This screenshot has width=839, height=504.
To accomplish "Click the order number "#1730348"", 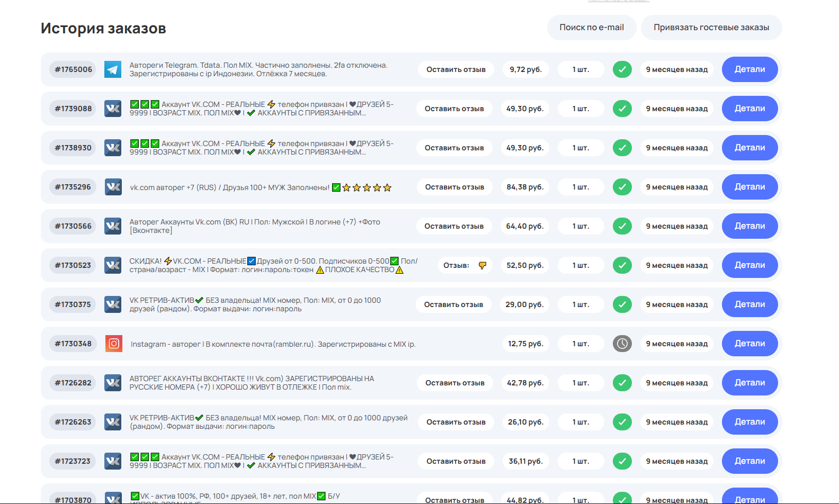I will pos(73,344).
